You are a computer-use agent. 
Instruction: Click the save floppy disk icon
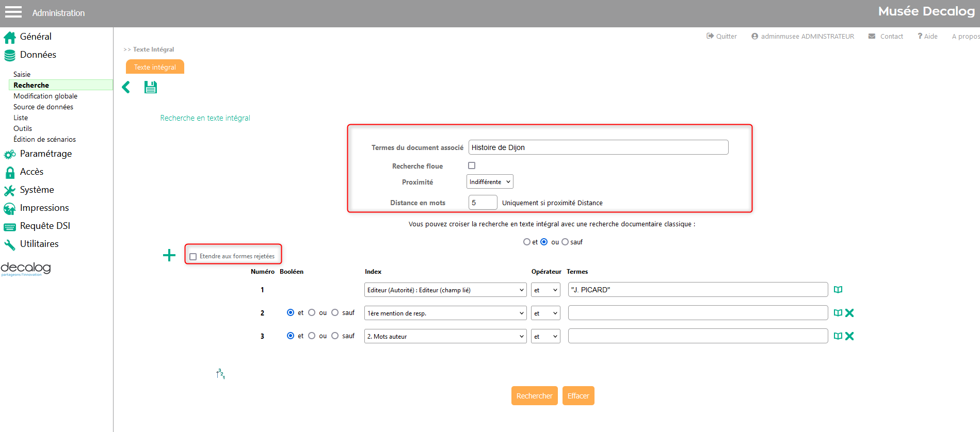coord(150,87)
